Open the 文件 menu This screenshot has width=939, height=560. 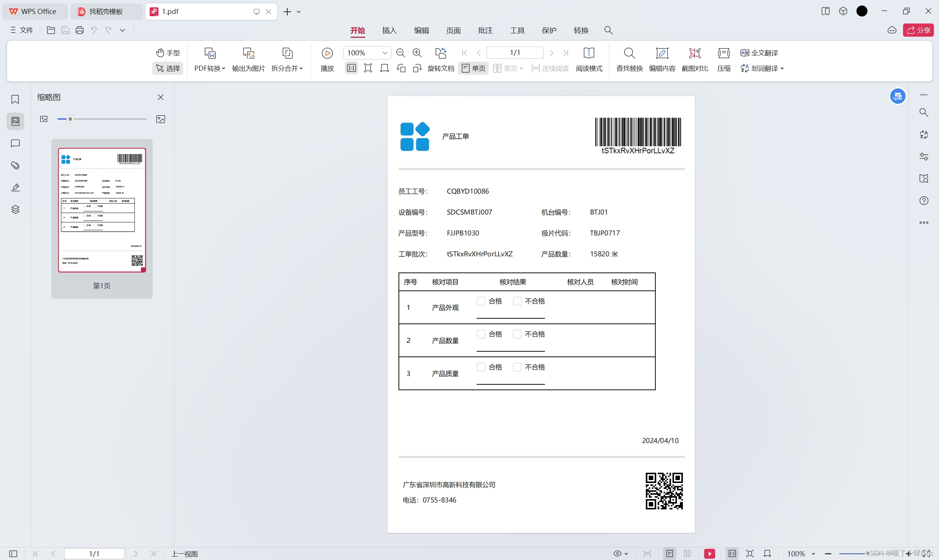[22, 30]
